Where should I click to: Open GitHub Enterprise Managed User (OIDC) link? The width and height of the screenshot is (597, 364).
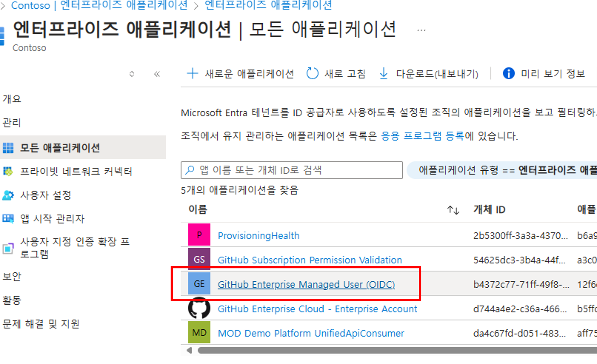point(306,284)
